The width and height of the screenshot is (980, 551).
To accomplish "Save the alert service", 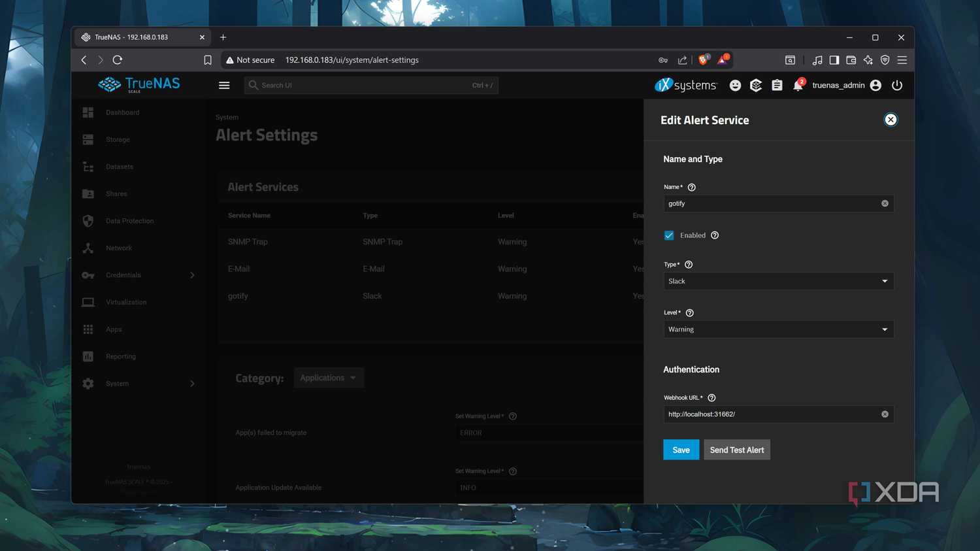I will click(x=681, y=450).
